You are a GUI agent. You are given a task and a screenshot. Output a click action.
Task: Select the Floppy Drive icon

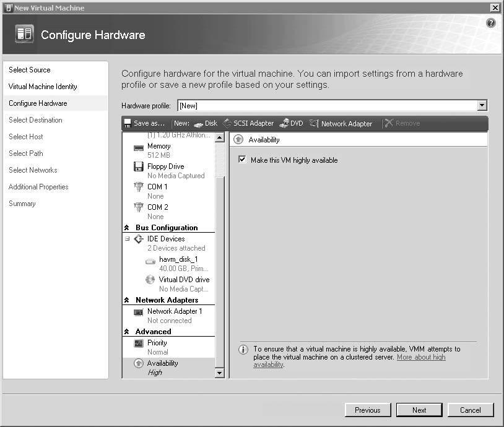[x=139, y=166]
